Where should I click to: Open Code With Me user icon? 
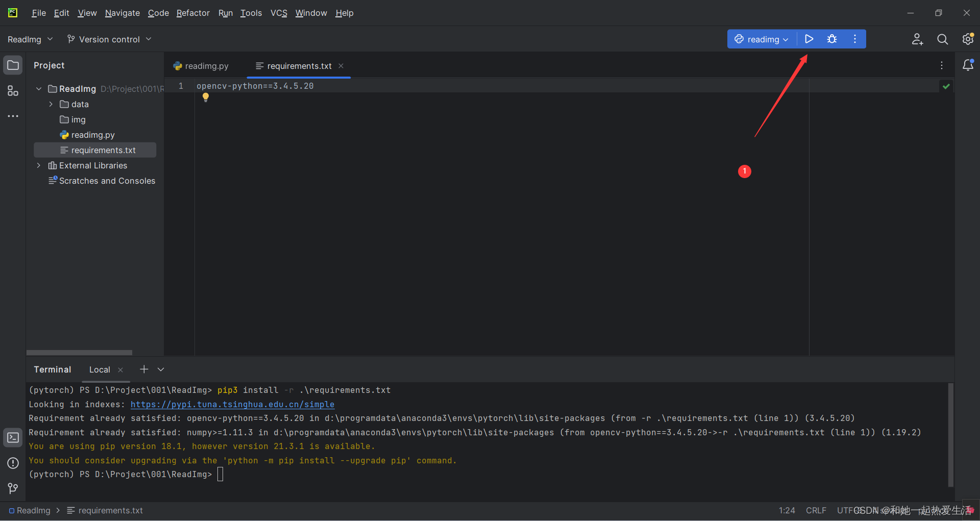click(917, 39)
